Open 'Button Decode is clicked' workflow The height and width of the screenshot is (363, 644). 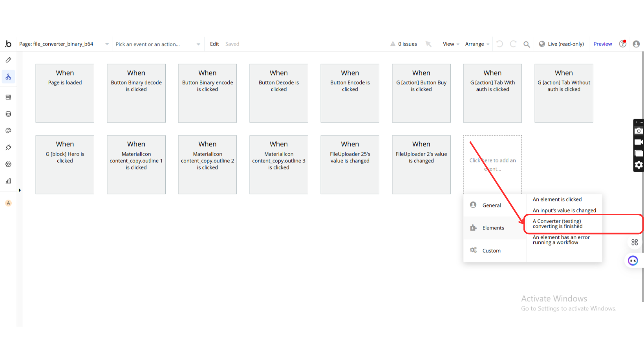[x=279, y=93]
